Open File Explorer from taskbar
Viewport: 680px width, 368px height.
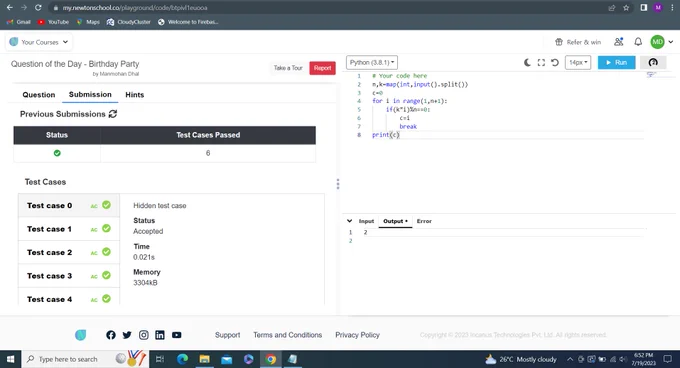point(204,359)
